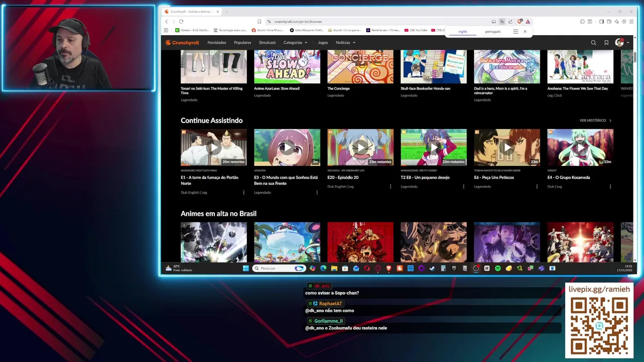This screenshot has width=644, height=362.
Task: Open the Jogos menu item
Action: click(323, 43)
